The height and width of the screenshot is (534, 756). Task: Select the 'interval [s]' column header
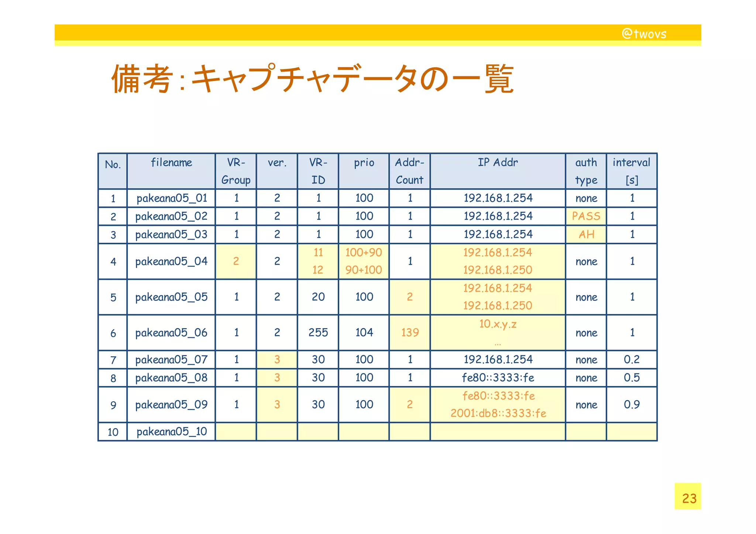pyautogui.click(x=632, y=171)
